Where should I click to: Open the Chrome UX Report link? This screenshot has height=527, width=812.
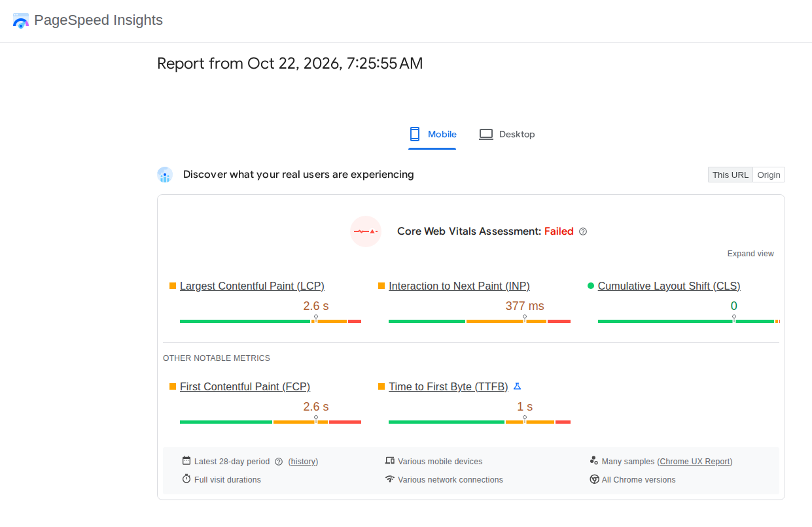click(695, 462)
